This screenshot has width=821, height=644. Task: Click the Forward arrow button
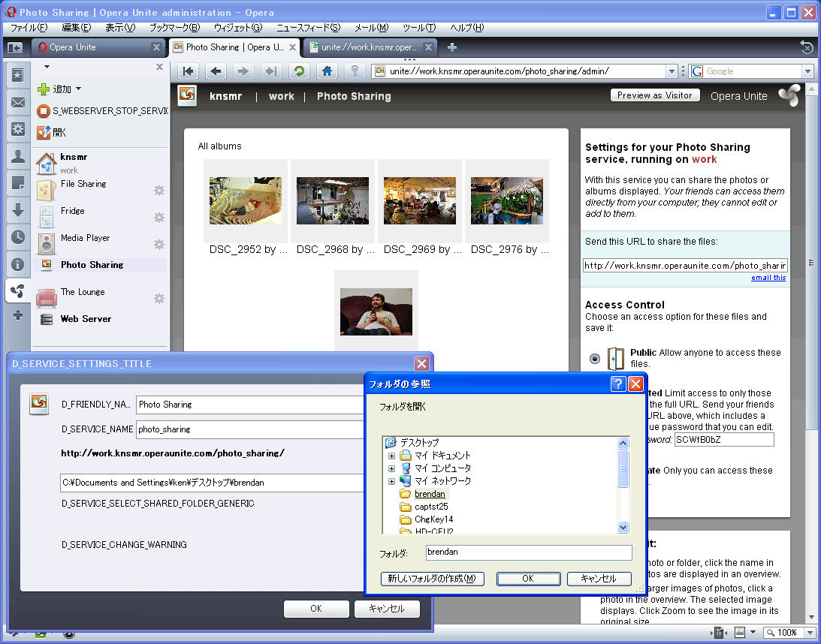pos(243,71)
